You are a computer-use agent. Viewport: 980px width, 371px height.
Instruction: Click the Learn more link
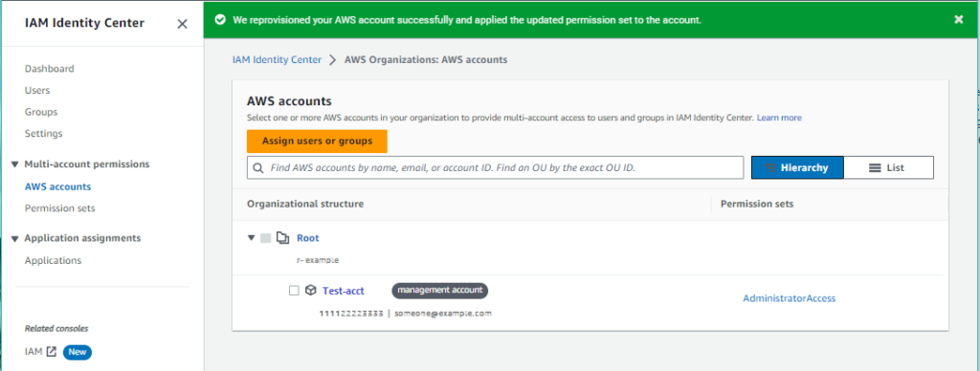coord(779,118)
